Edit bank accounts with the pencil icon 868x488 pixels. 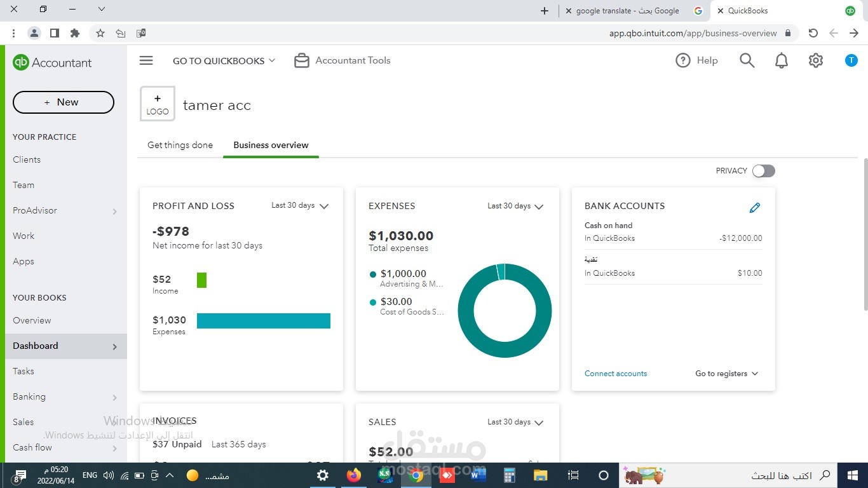pyautogui.click(x=755, y=207)
